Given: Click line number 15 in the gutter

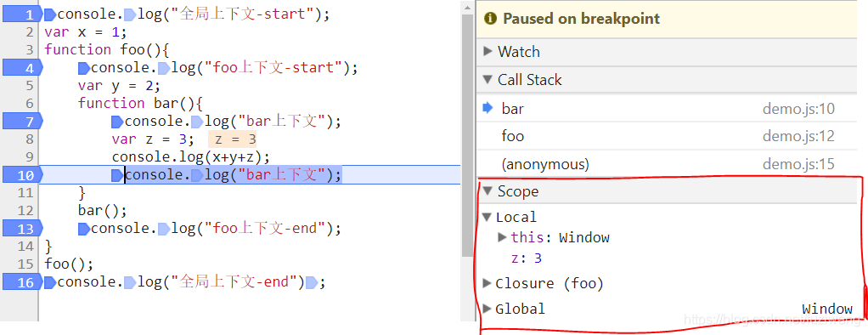Looking at the screenshot, I should pyautogui.click(x=25, y=264).
